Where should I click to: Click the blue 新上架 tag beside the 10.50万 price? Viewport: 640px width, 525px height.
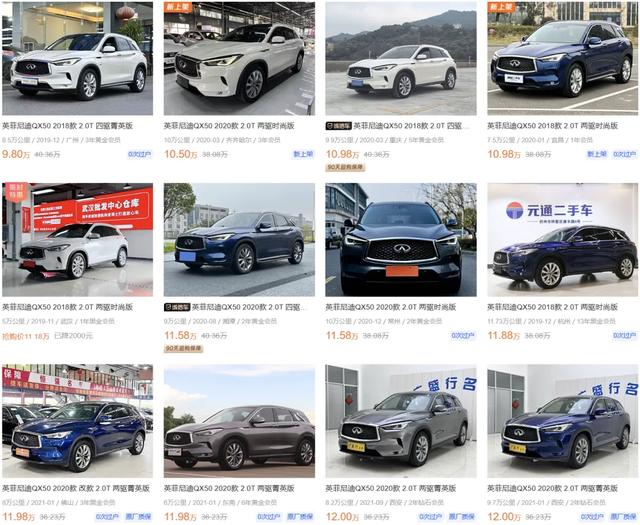[303, 154]
